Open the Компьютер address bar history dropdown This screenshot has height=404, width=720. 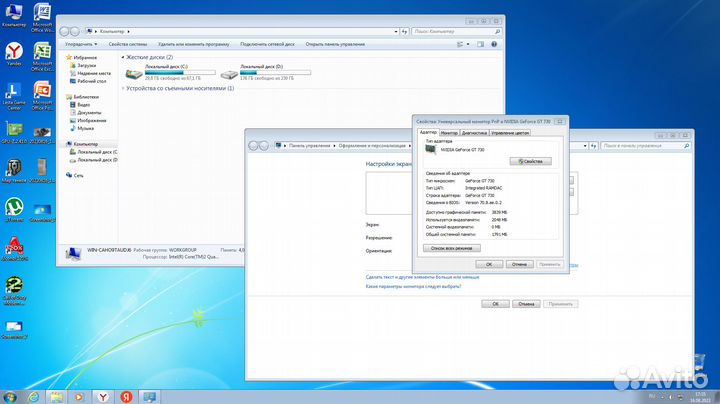click(x=396, y=32)
